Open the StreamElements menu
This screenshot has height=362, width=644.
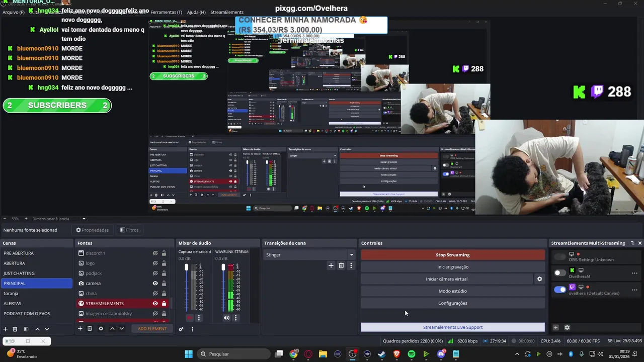coord(227,12)
